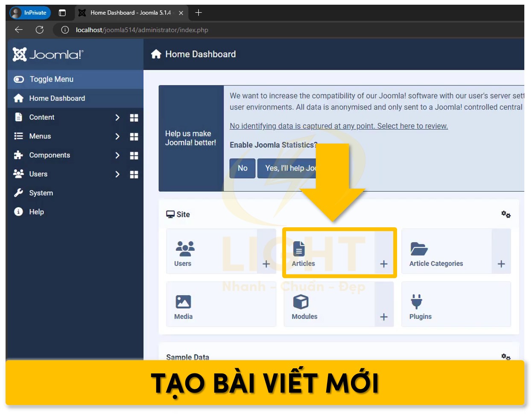This screenshot has height=414, width=532.
Task: Open the Menus dashboard grid icon
Action: [x=134, y=137]
